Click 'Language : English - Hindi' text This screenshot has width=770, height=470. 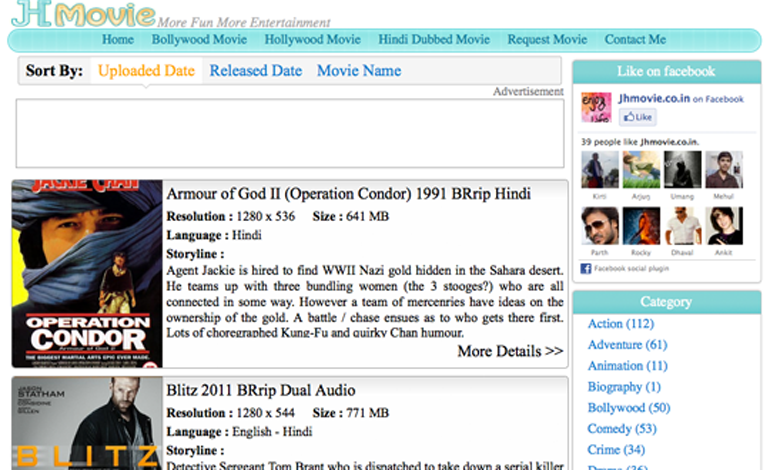click(239, 432)
